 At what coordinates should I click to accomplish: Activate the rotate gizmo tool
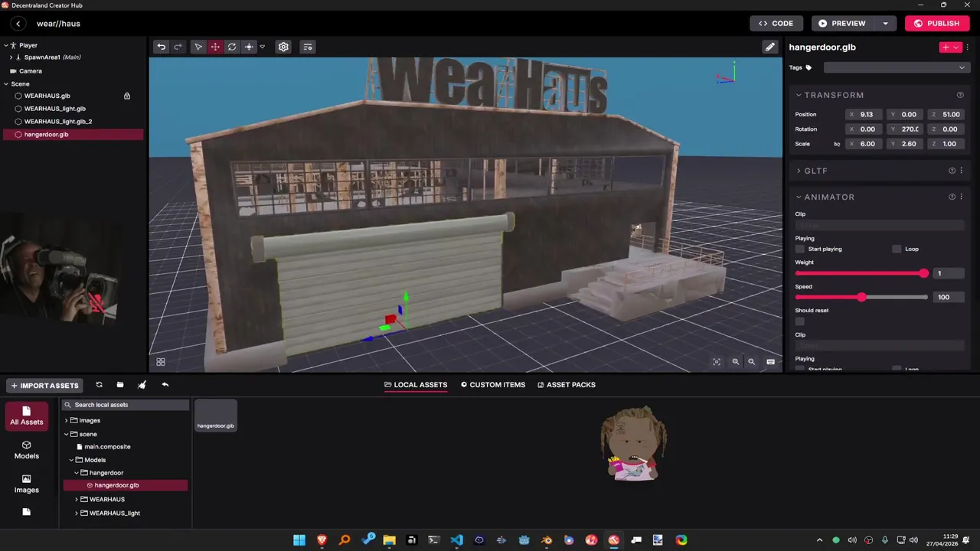point(232,47)
